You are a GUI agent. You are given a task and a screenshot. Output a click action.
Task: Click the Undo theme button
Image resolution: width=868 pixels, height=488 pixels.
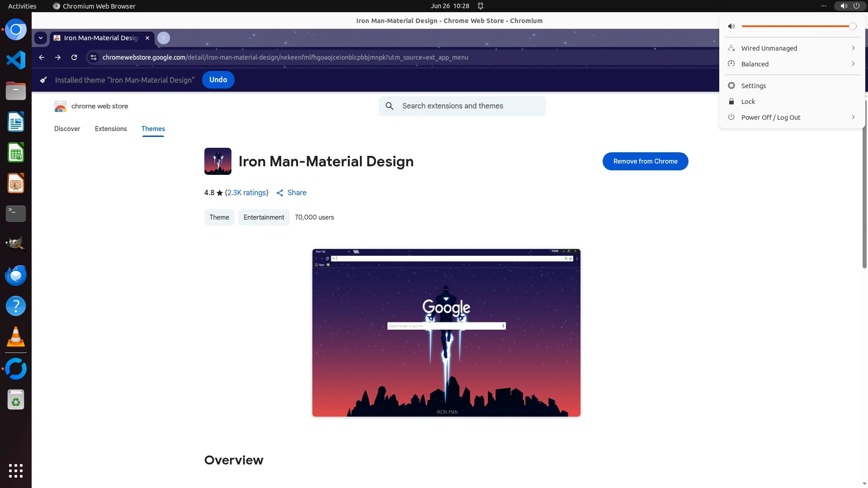click(x=218, y=80)
